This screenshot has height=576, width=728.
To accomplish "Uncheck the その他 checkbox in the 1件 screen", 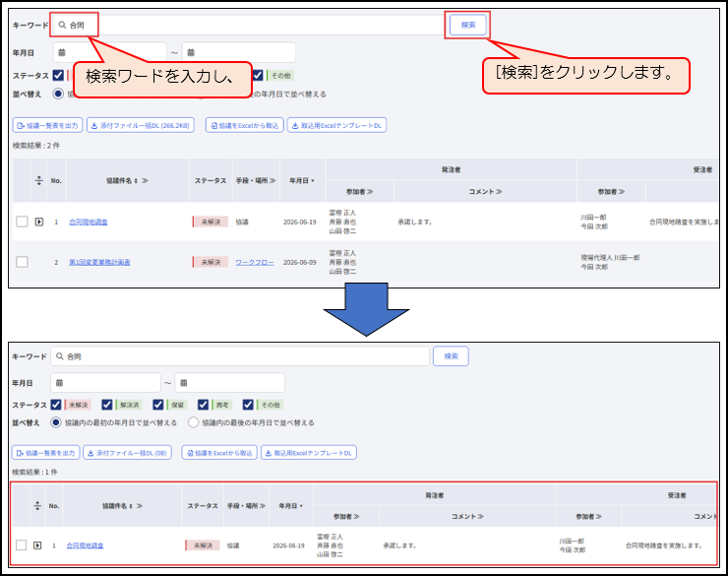I will point(248,405).
